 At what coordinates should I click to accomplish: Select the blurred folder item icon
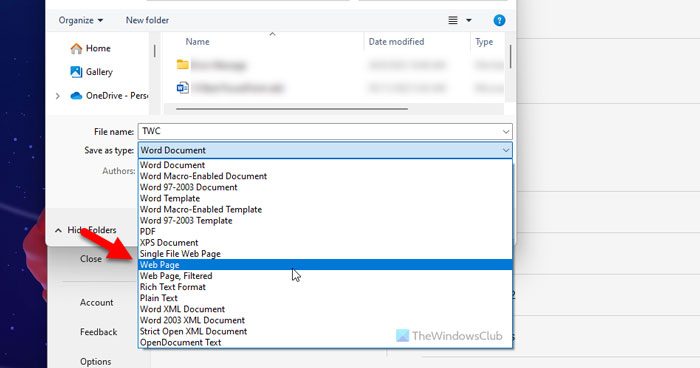[x=183, y=65]
